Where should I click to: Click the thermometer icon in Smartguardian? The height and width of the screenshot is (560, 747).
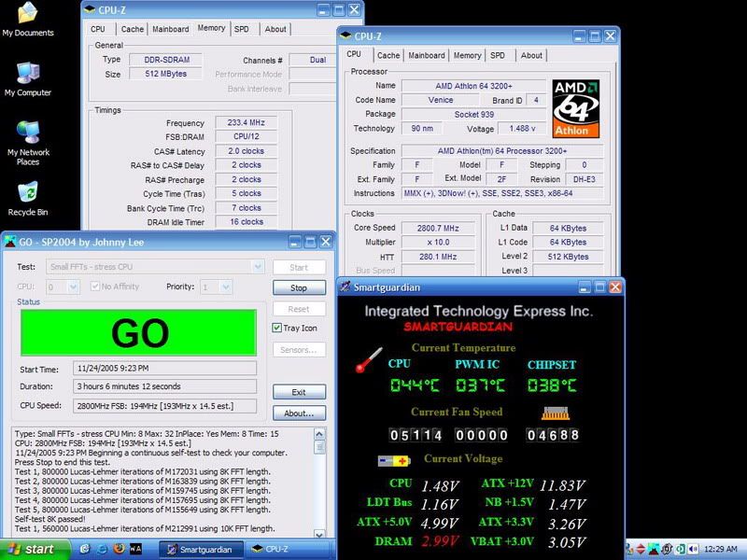point(369,360)
